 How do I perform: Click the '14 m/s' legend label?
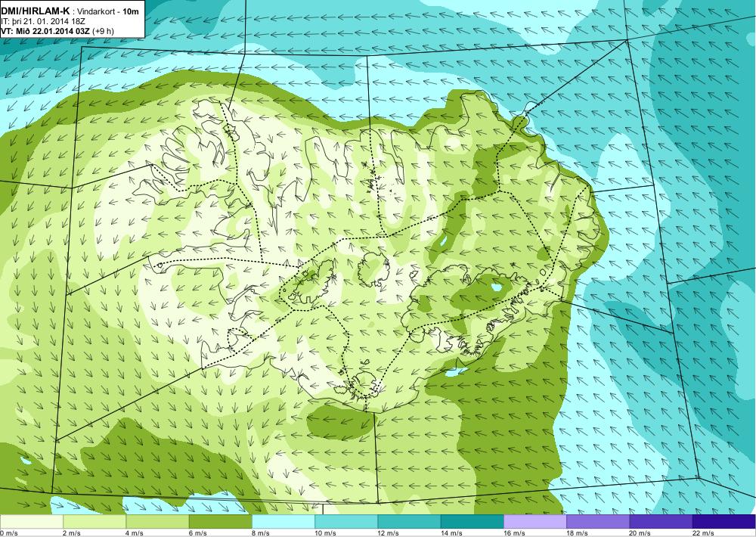pyautogui.click(x=451, y=533)
